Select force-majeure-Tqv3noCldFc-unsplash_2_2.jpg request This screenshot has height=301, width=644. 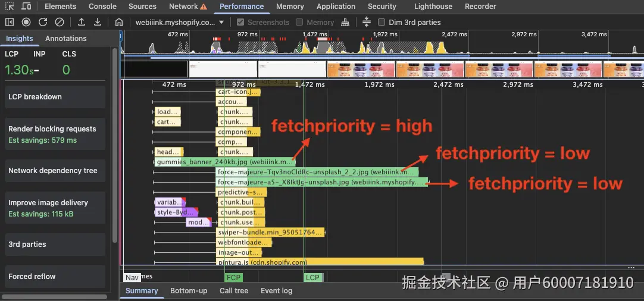coord(317,172)
